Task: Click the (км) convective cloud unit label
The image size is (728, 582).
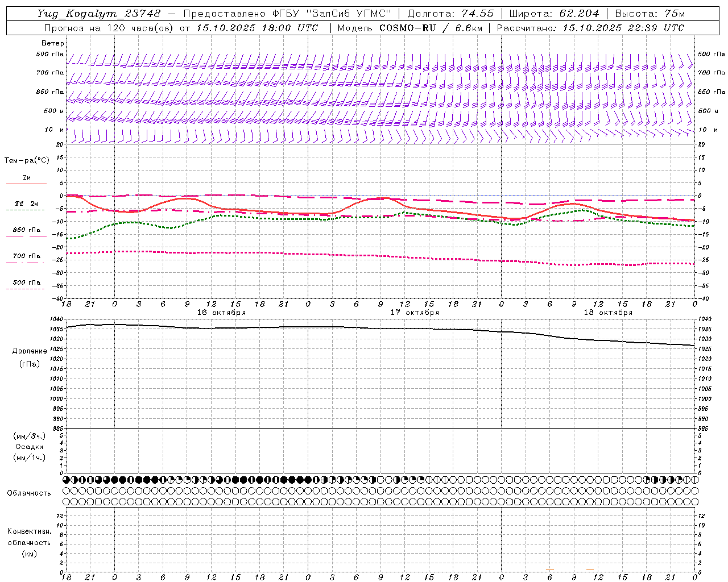Action: 30,554
